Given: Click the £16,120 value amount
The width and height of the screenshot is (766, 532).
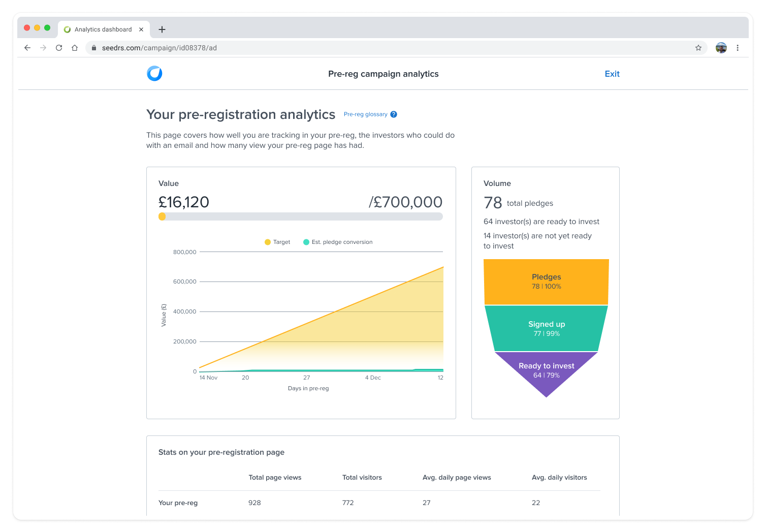Looking at the screenshot, I should (x=184, y=202).
